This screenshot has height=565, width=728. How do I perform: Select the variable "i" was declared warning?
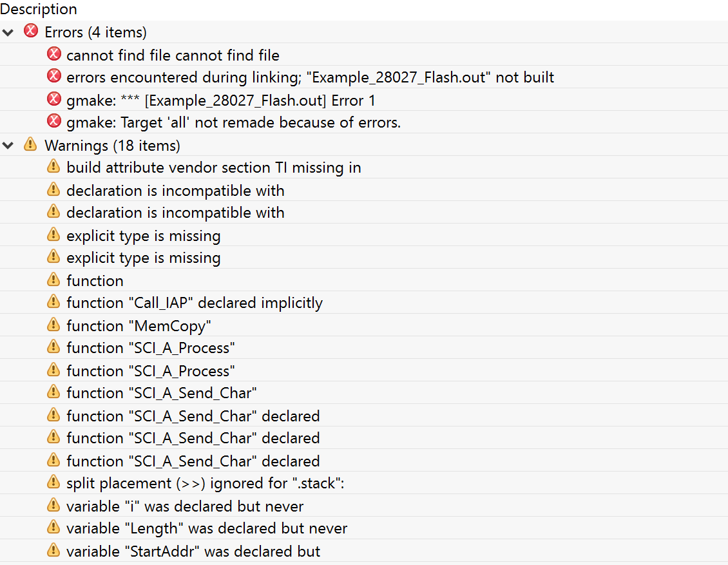coord(185,506)
